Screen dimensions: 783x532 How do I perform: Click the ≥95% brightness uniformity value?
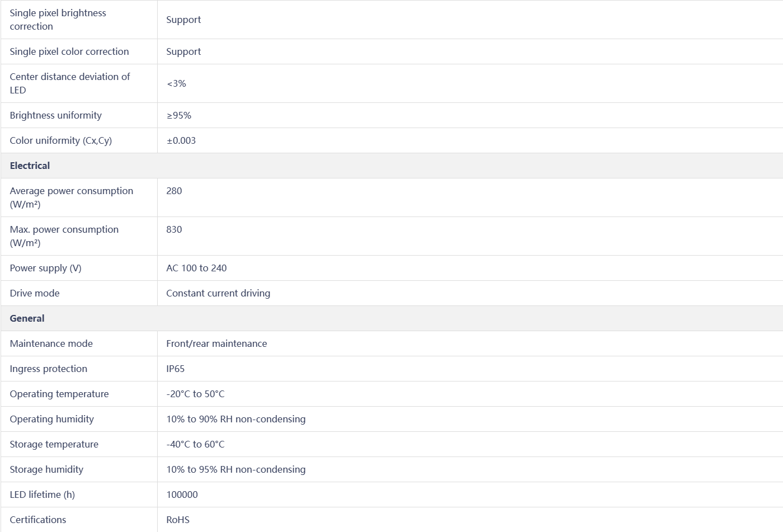(178, 115)
